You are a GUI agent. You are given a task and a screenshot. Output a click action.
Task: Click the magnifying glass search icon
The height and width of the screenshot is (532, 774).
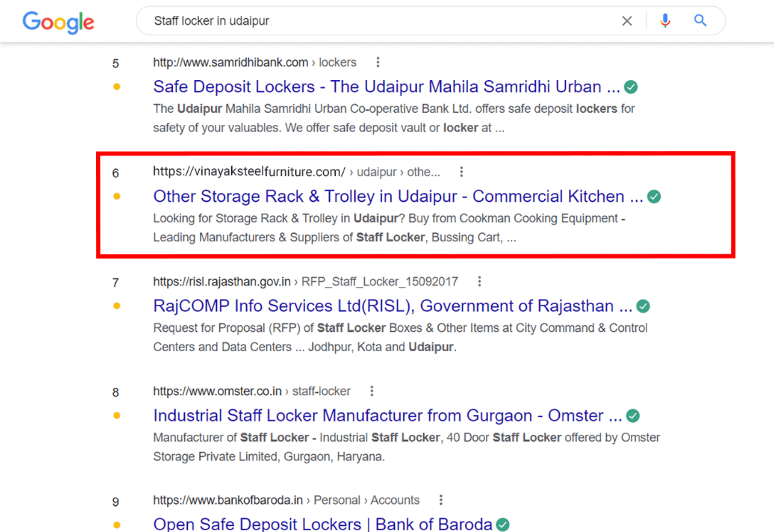tap(700, 21)
